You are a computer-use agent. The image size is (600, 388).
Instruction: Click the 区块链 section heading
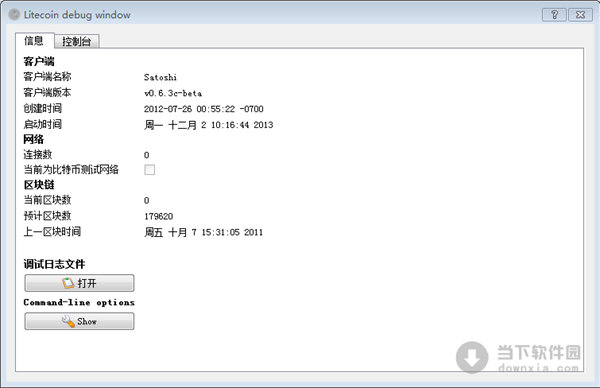tap(39, 185)
